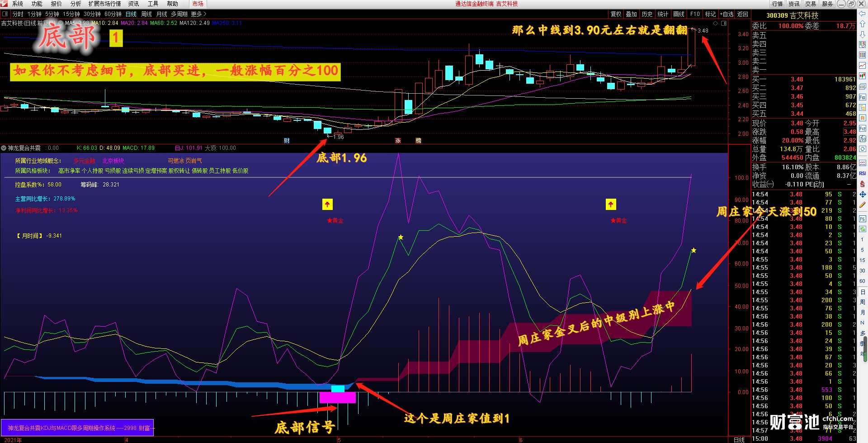Open the 分析 menu
868x443 pixels.
pos(75,4)
